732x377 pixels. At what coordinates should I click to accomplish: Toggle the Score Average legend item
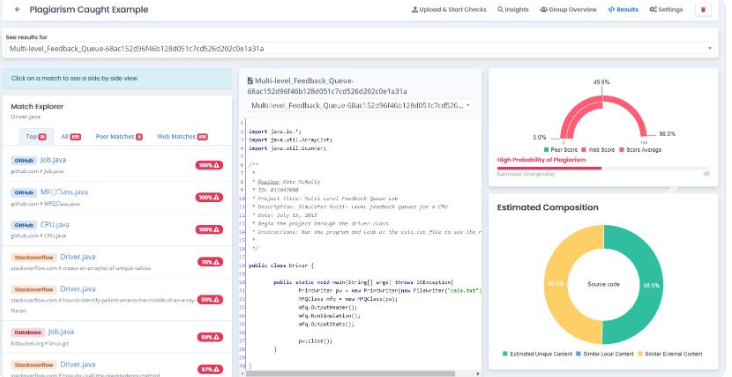point(640,150)
